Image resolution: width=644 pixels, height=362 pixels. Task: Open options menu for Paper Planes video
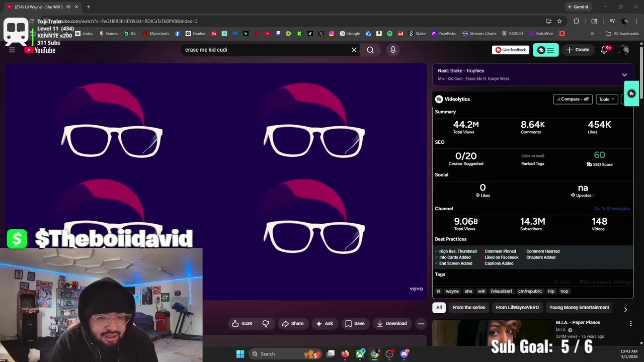tap(630, 324)
